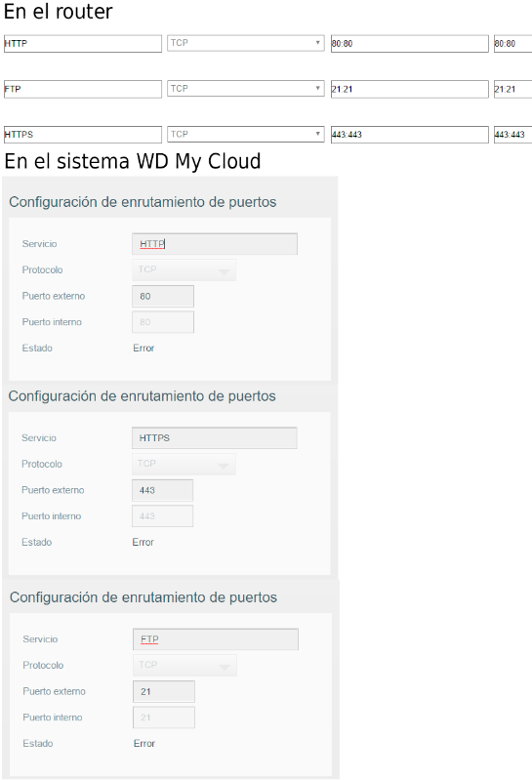Click Error status in FTP service panel
This screenshot has height=780, width=532.
(x=144, y=743)
